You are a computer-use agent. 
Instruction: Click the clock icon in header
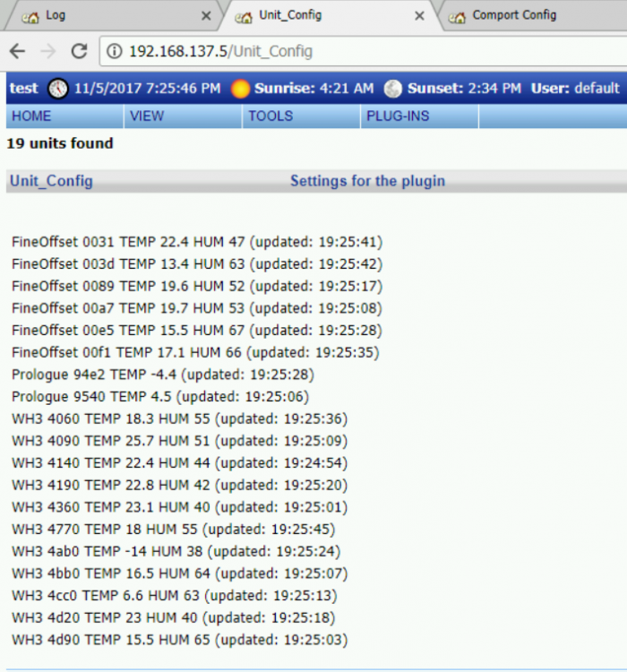(58, 89)
